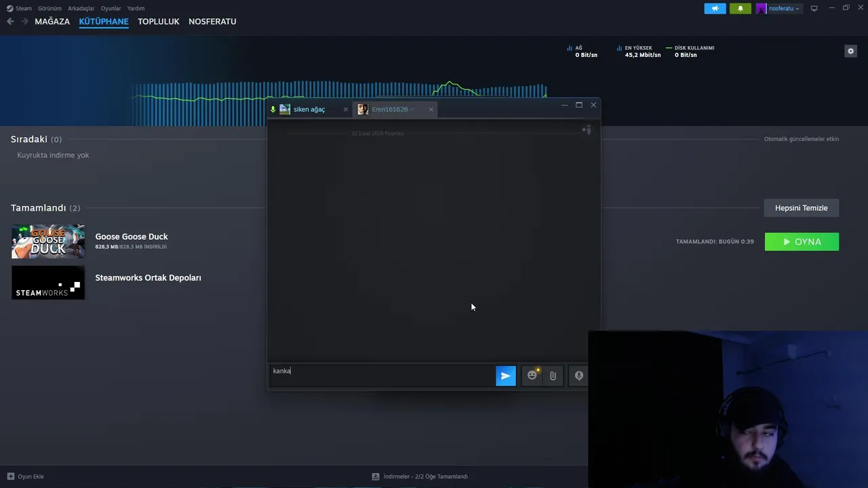
Task: Click DİSK KULLANIMI stat
Action: coord(690,52)
